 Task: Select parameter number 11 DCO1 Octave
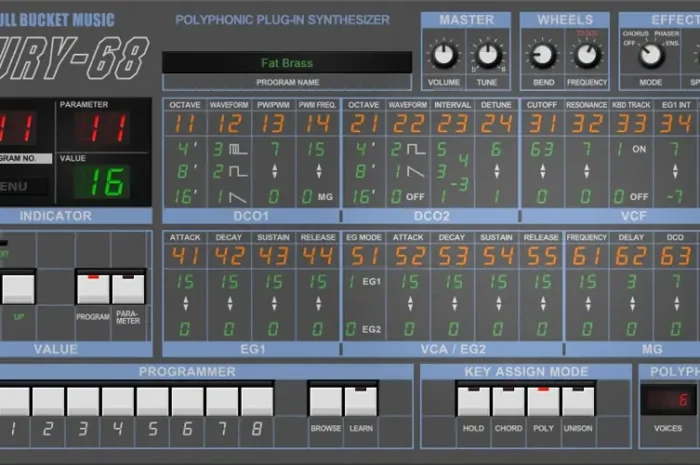185,124
